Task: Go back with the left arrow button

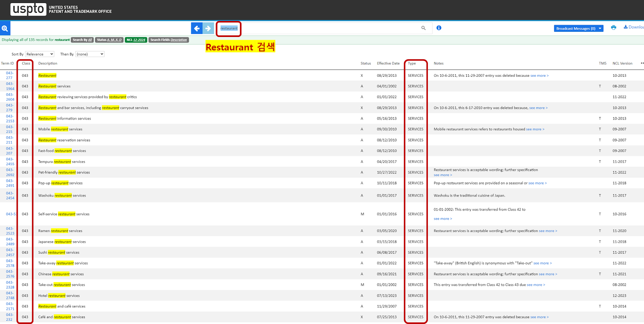Action: coord(197,28)
